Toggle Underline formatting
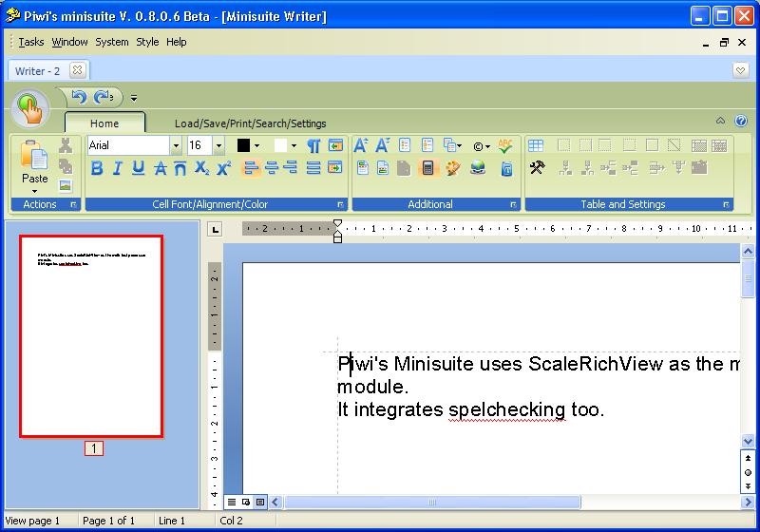Image resolution: width=760 pixels, height=532 pixels. (x=139, y=168)
